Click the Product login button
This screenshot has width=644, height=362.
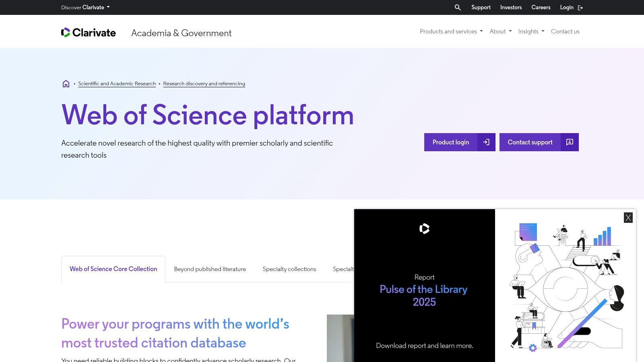(450, 142)
